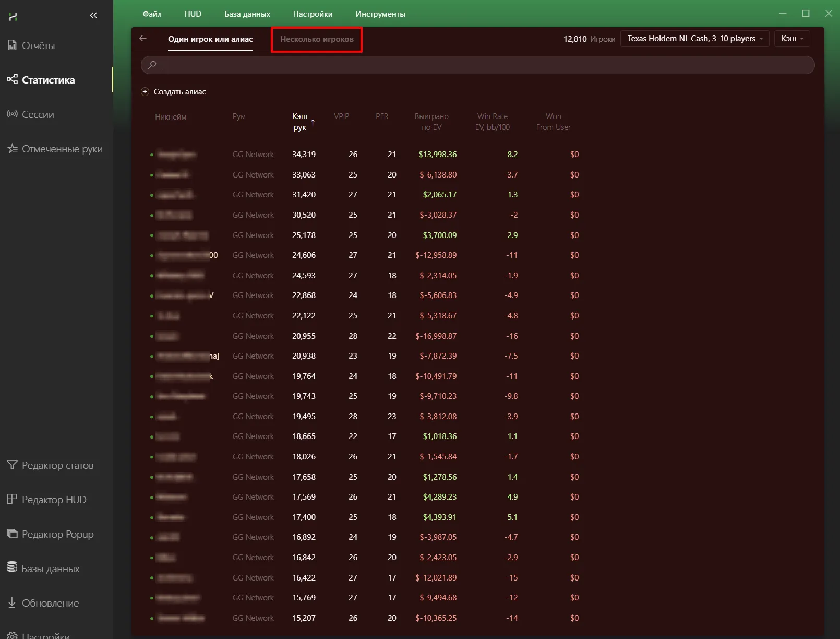
Task: Click the $13,998.36 winnings value
Action: [437, 155]
